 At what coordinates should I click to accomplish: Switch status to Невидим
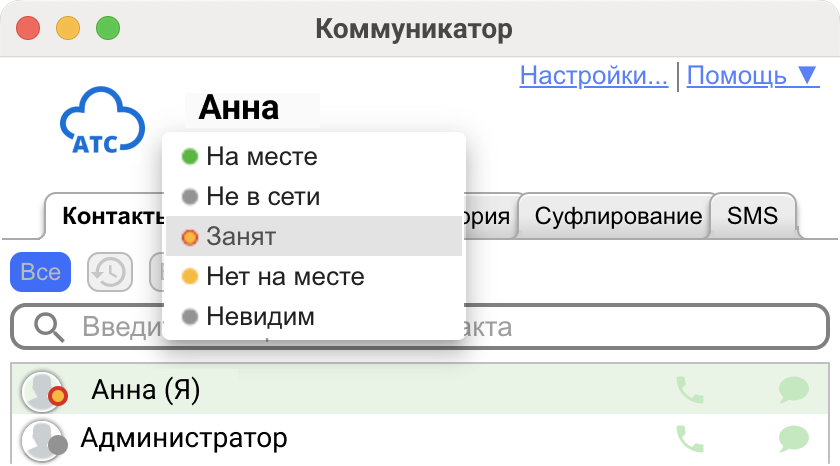coord(260,317)
